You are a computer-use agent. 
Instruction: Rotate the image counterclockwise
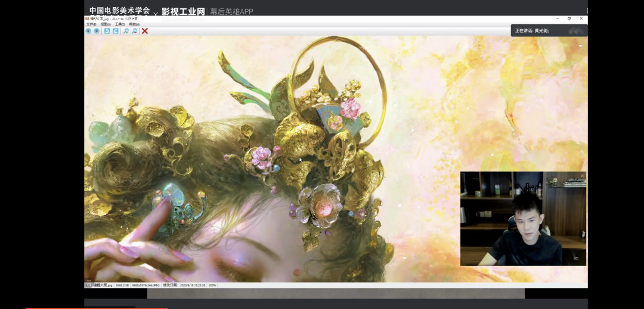pyautogui.click(x=107, y=31)
